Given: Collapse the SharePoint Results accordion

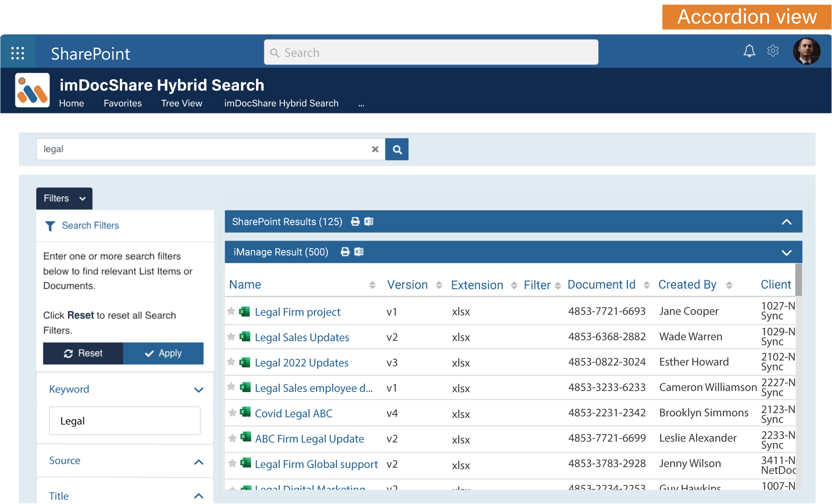Looking at the screenshot, I should (x=786, y=222).
